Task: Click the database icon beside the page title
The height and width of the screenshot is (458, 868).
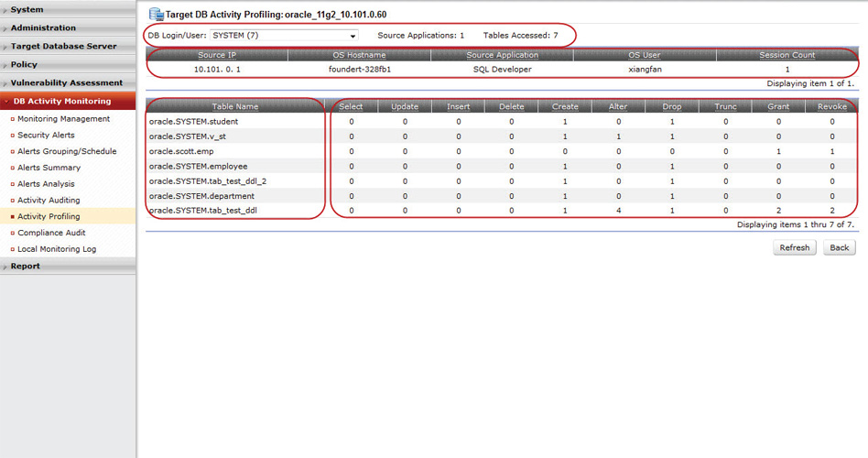Action: pos(156,15)
